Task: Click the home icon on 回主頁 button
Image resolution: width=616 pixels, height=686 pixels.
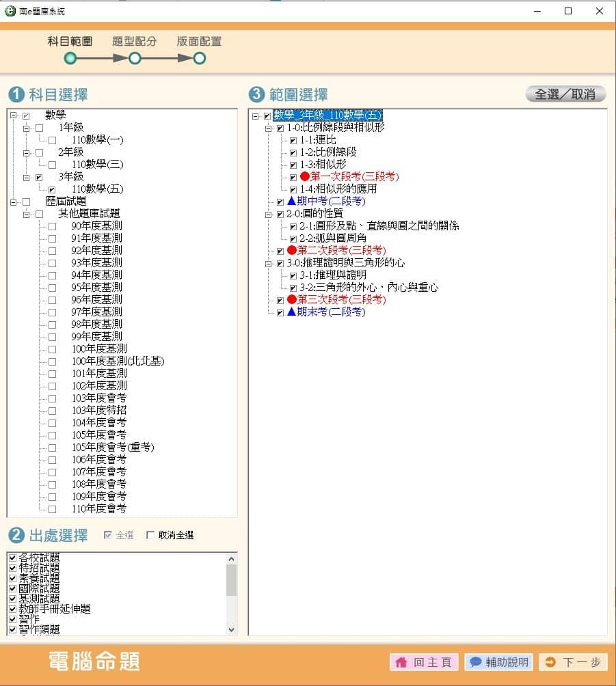Action: [x=401, y=662]
